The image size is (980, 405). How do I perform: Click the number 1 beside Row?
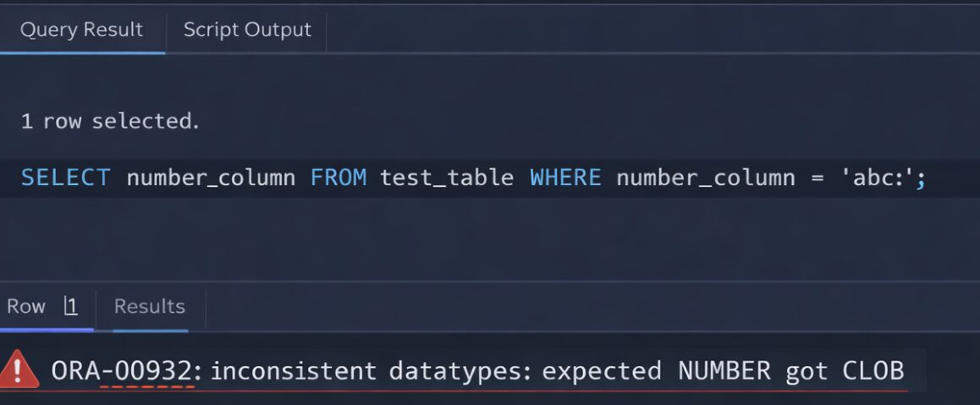72,306
